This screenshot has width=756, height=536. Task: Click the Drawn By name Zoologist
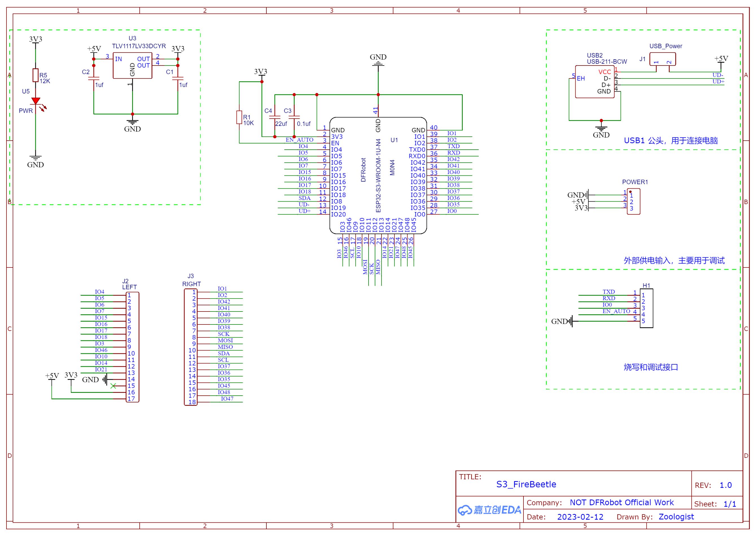tap(676, 517)
